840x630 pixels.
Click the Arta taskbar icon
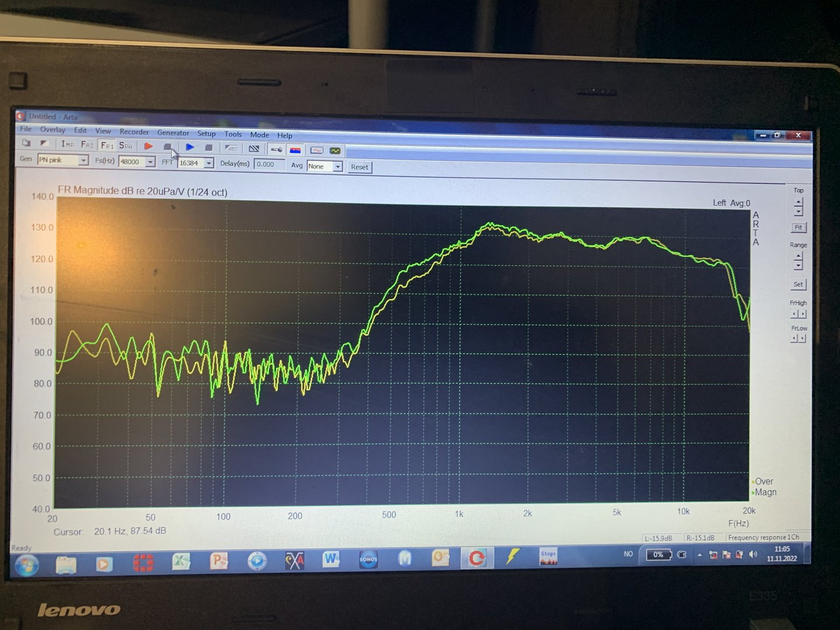(x=477, y=558)
